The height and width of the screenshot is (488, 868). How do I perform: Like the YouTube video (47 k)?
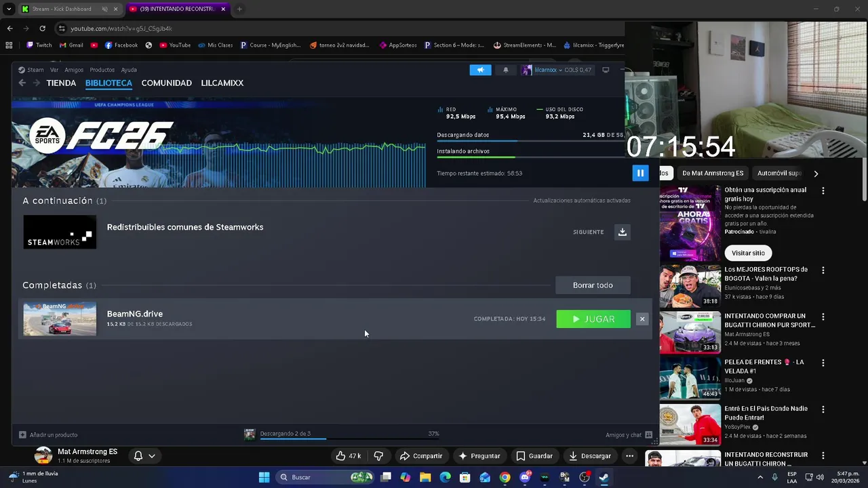(x=349, y=456)
